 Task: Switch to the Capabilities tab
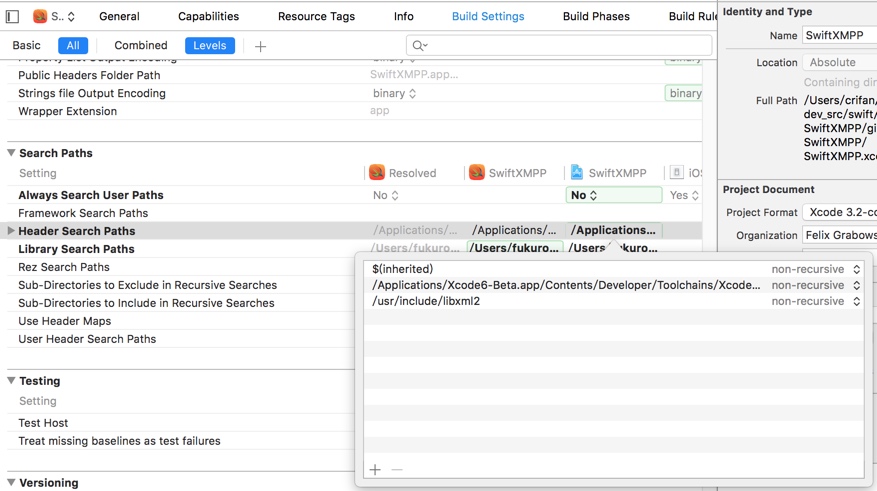(208, 16)
